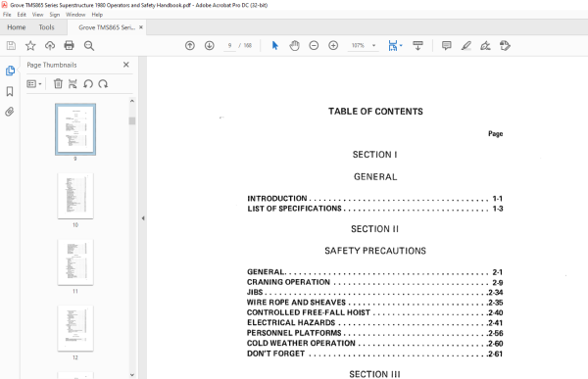Zoom out with minus icon
588x379 pixels.
[x=314, y=46]
